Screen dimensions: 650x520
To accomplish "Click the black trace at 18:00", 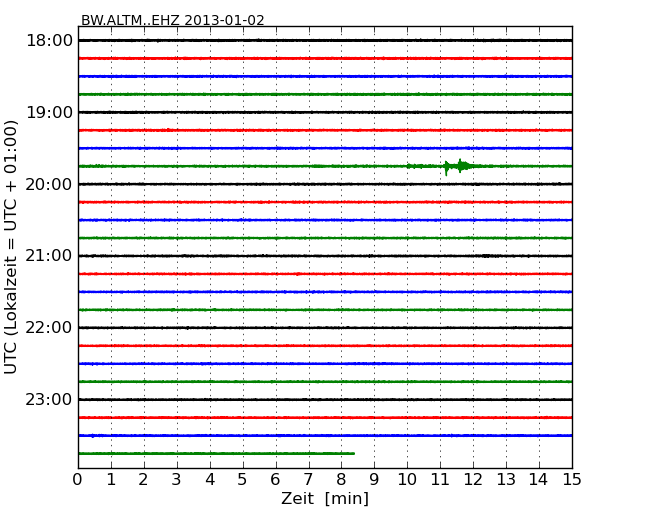I will pos(325,41).
